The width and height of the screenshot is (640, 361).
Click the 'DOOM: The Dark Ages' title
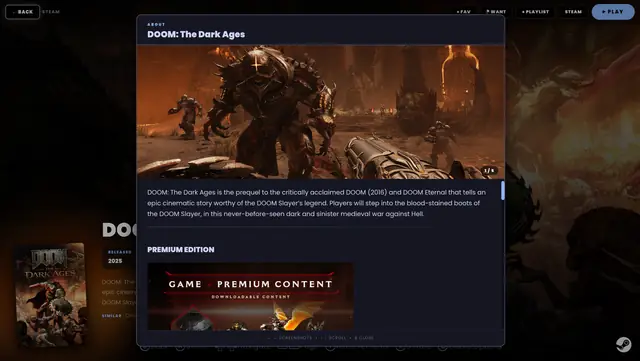(x=196, y=34)
